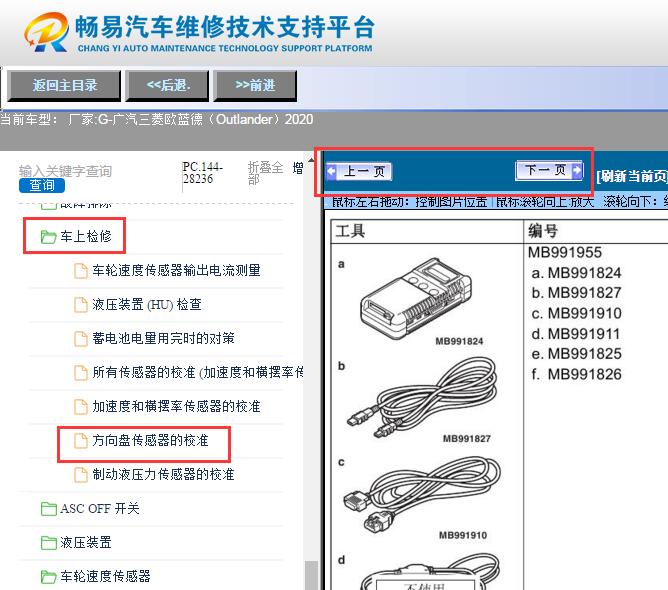Go forward with >>前进 button
Viewport: 668px width, 590px height.
coord(255,86)
